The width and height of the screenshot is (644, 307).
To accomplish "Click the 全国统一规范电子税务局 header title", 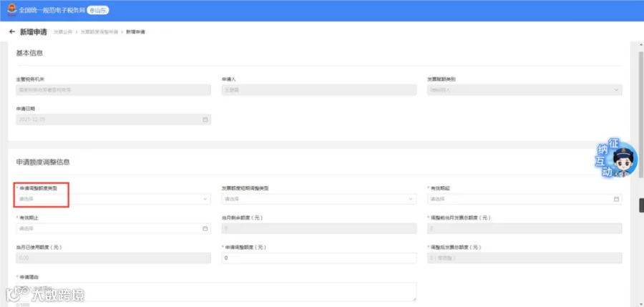I will 52,10.
